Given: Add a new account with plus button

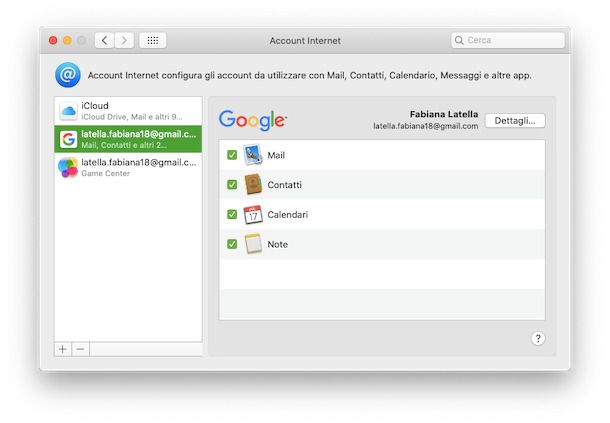Looking at the screenshot, I should point(63,349).
